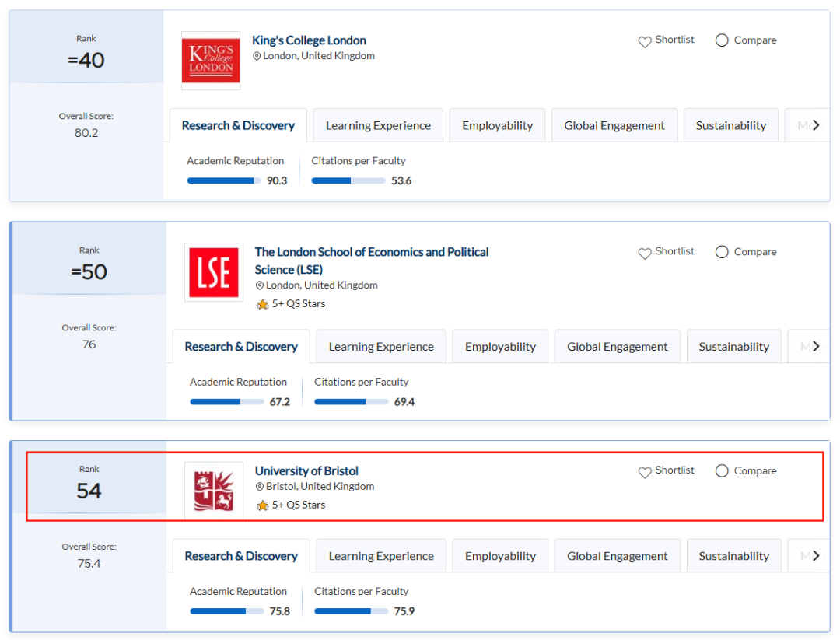Click the location pin icon in LSE card
Image resolution: width=840 pixels, height=640 pixels.
(260, 285)
